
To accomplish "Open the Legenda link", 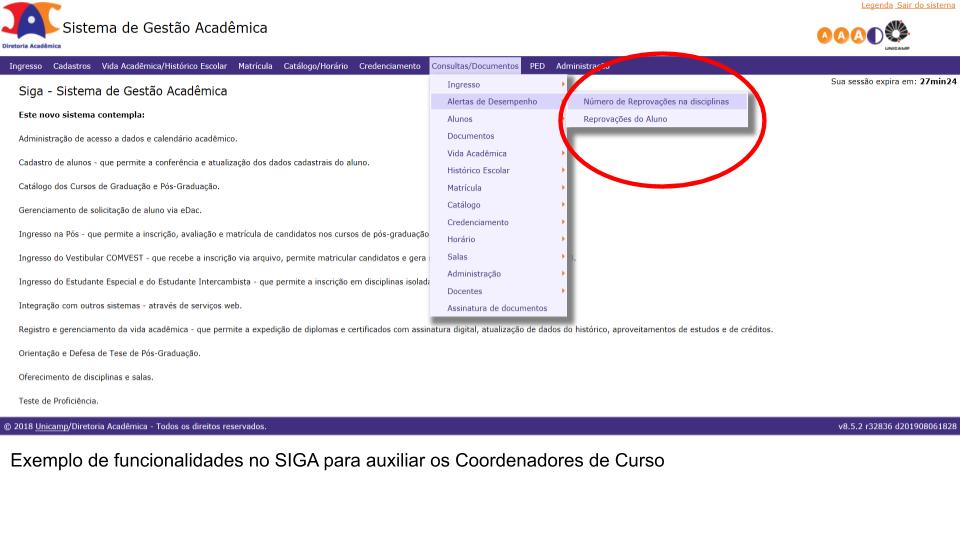I will pos(879,6).
